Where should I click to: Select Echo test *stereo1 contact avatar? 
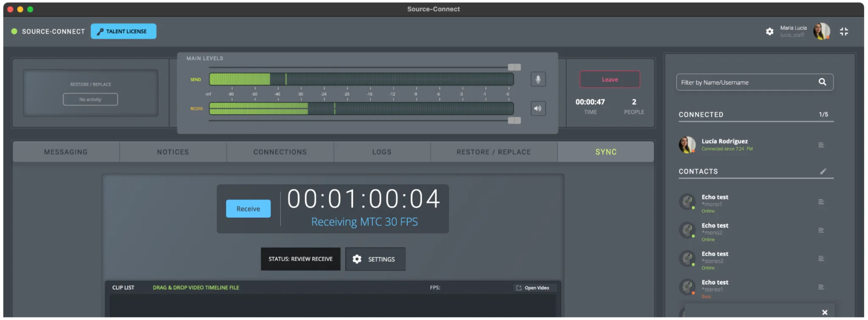(687, 287)
